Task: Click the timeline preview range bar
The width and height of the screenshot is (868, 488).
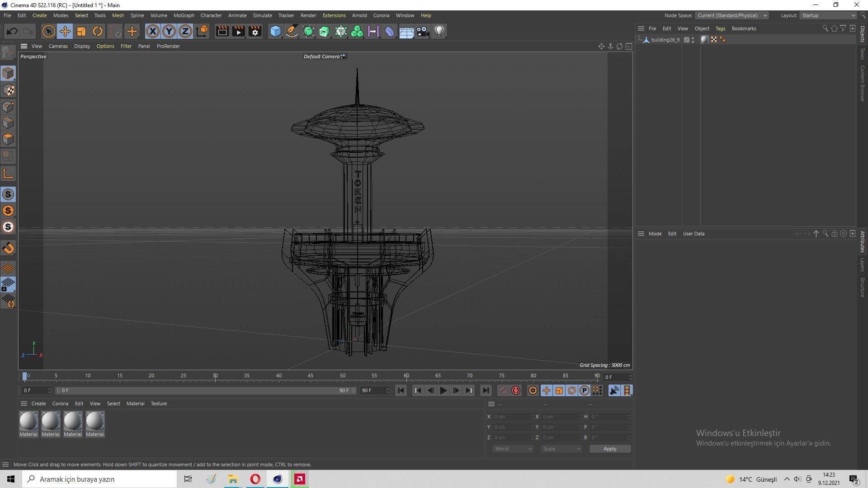Action: click(206, 390)
